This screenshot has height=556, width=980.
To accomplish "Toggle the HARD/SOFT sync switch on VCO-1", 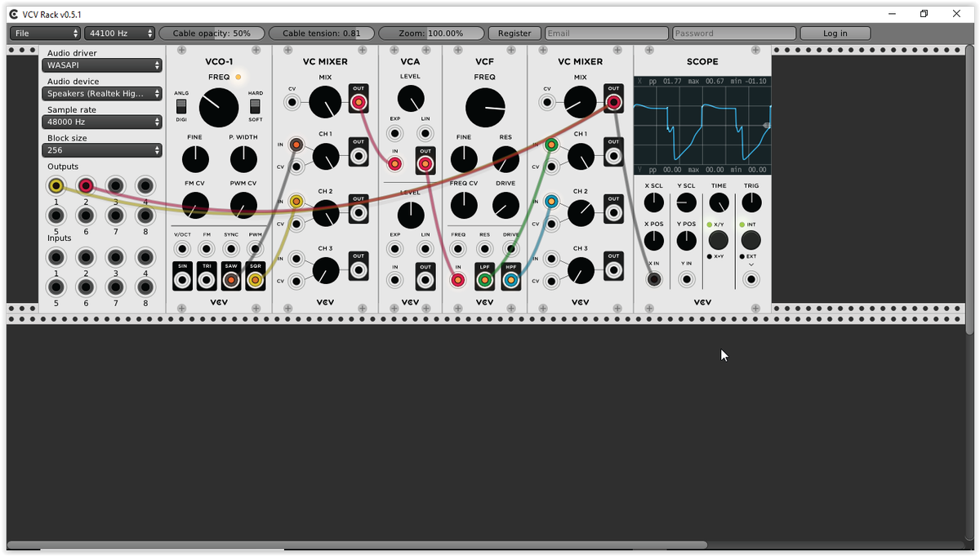I will [256, 107].
